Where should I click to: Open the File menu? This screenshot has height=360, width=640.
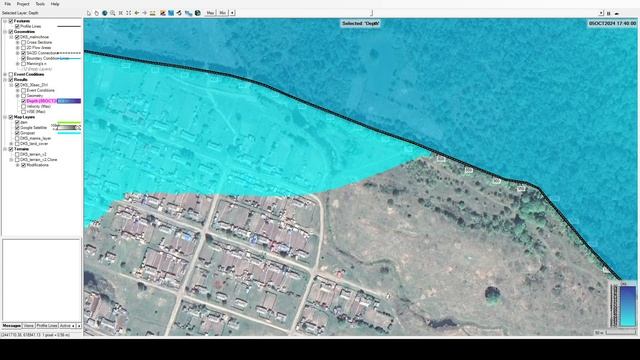pos(8,4)
